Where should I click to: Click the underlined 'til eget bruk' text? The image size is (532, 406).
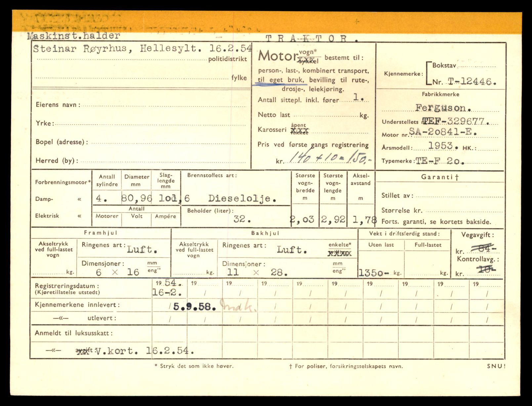point(281,80)
